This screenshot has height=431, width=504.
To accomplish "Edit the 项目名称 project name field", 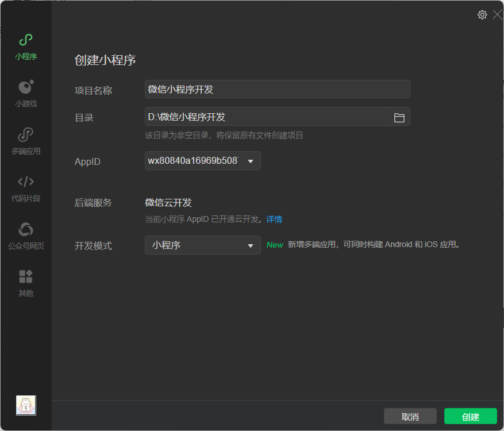I will (278, 89).
